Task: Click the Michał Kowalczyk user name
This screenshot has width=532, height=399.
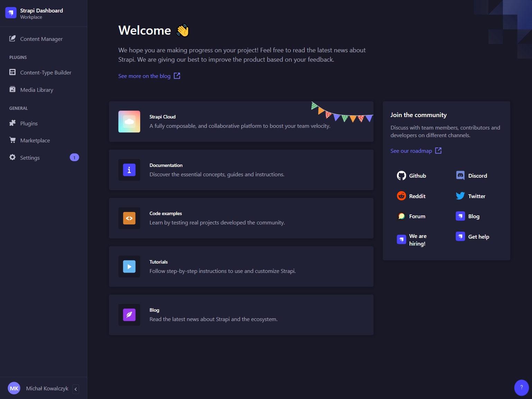Action: (47, 388)
